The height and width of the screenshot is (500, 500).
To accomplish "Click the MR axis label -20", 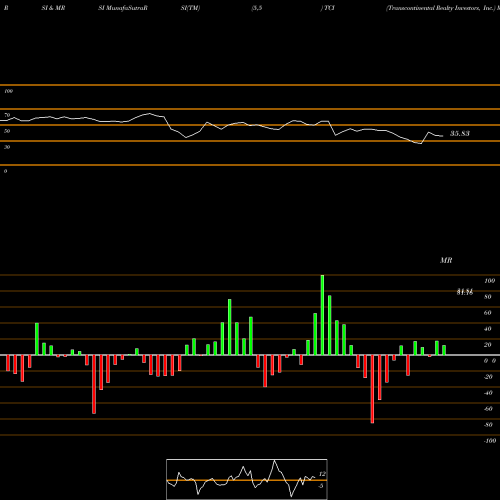I will click(x=488, y=377).
